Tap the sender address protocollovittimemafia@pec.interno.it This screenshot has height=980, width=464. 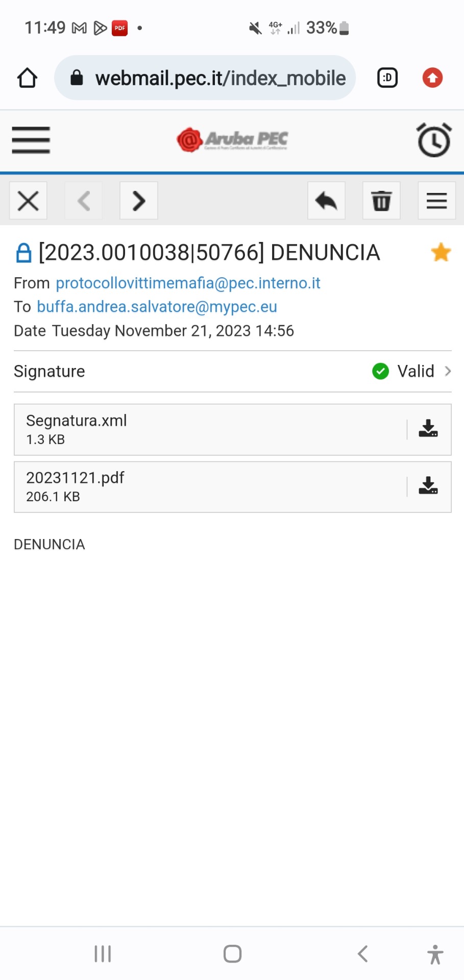(x=188, y=283)
